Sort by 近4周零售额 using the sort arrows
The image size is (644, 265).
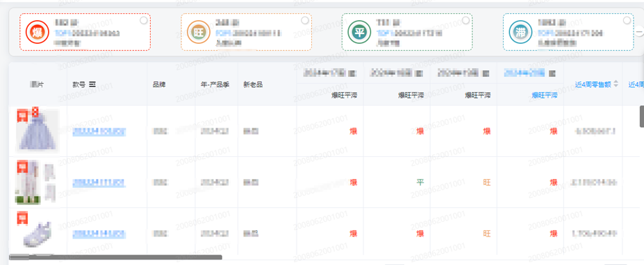coord(616,85)
